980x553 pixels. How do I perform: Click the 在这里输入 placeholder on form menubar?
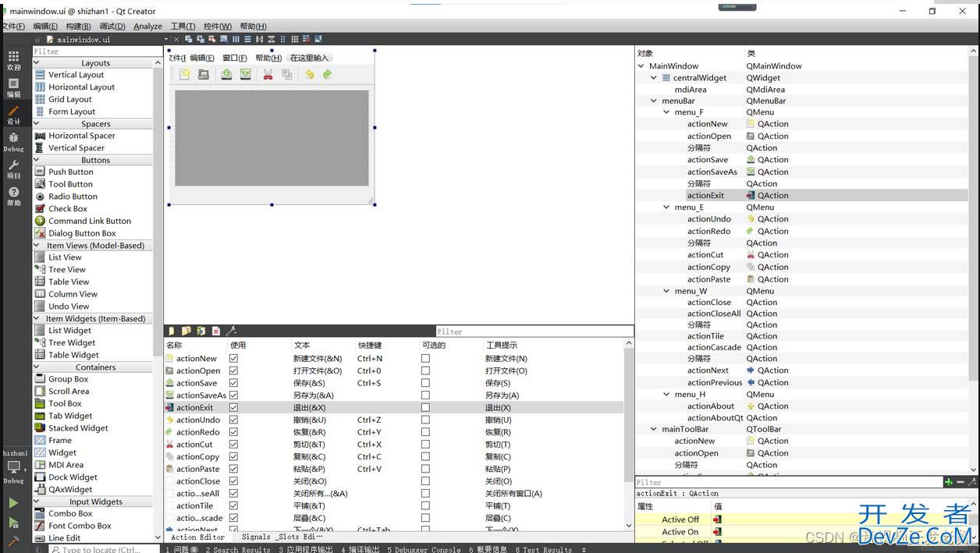[x=309, y=58]
